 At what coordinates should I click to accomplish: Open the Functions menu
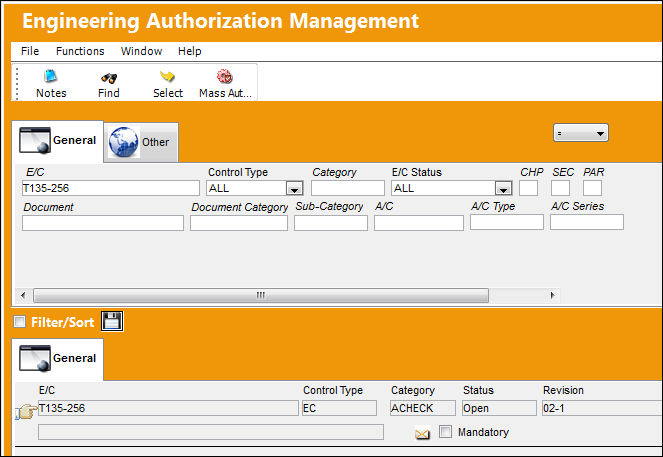click(x=80, y=51)
